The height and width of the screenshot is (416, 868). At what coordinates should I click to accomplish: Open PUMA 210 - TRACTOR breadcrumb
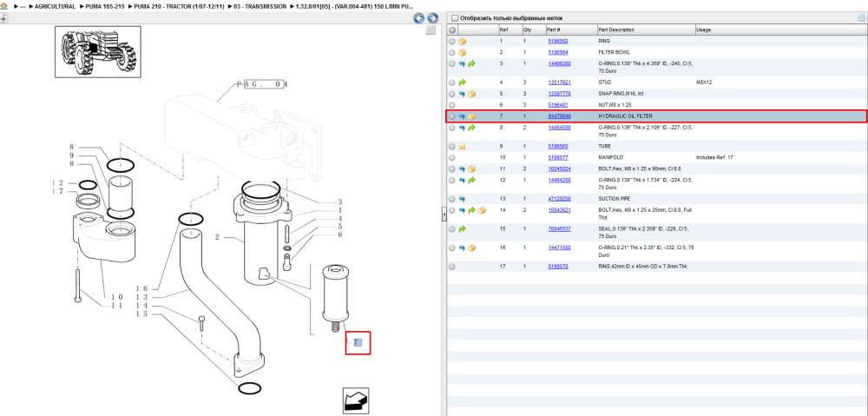tap(179, 7)
